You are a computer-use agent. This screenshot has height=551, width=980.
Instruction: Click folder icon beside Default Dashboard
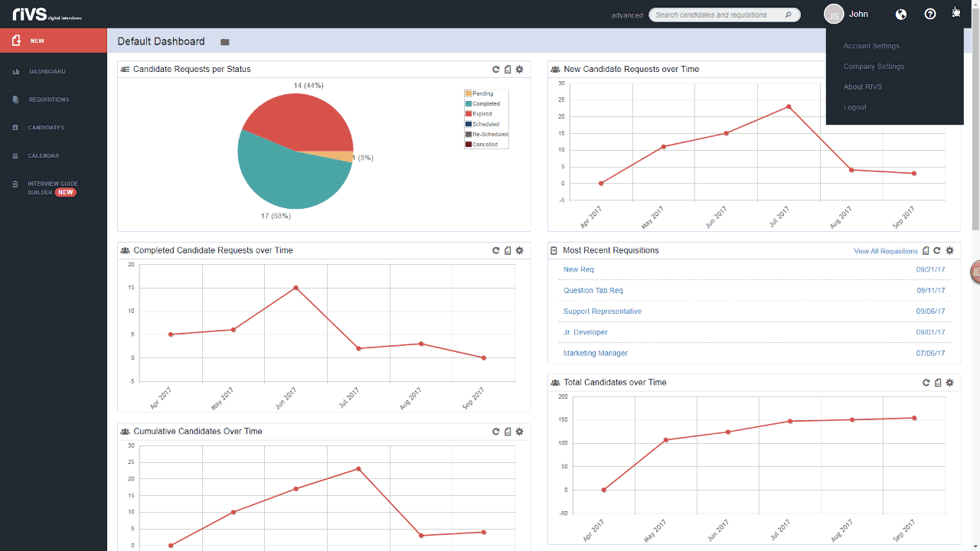pyautogui.click(x=225, y=42)
